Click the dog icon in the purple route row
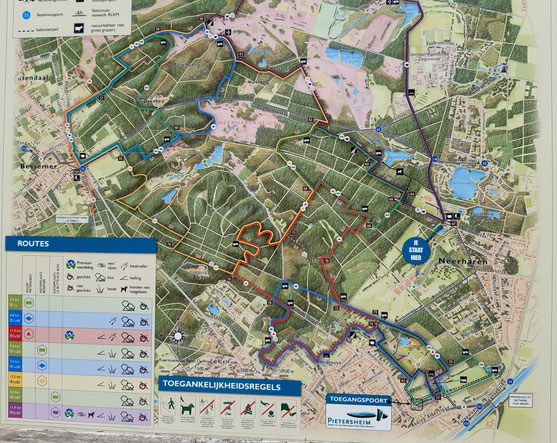 tap(91, 415)
